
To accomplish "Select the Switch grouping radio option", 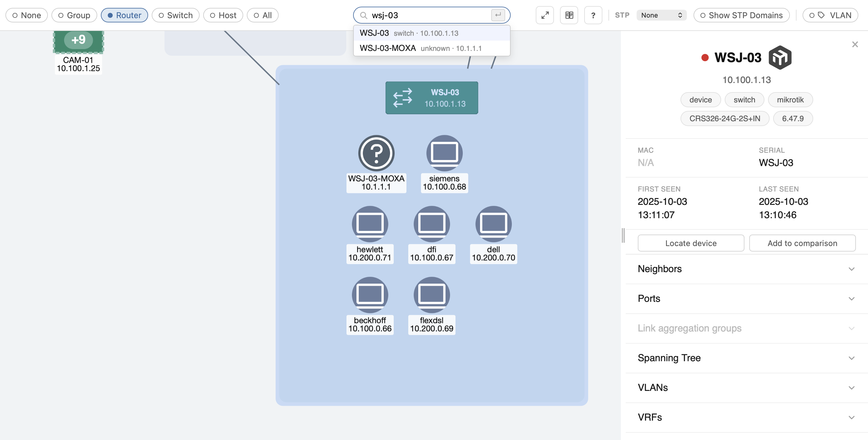I will point(175,15).
